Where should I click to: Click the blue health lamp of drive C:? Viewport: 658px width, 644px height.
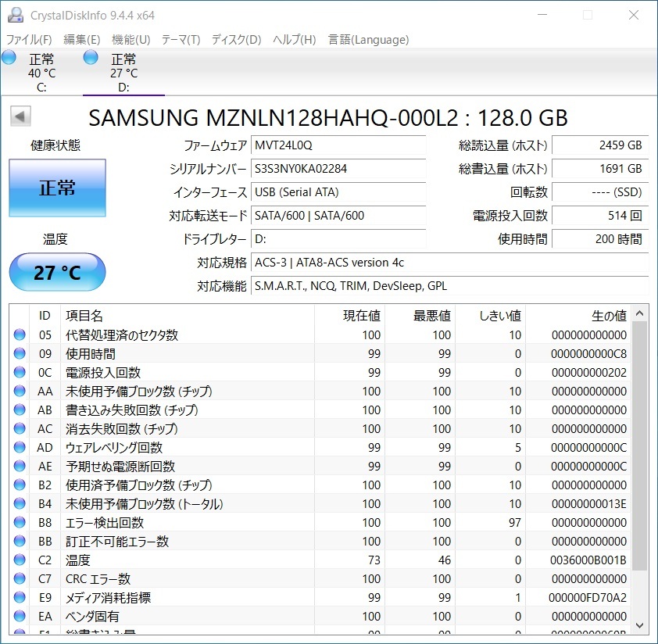pos(9,57)
